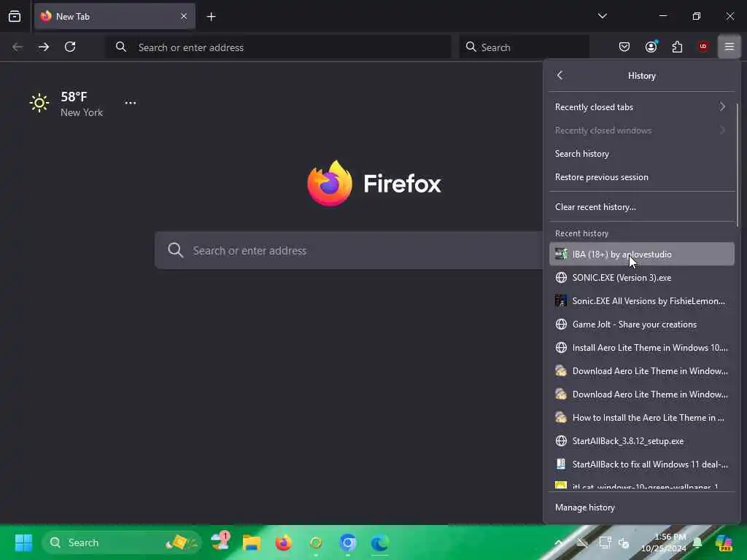The width and height of the screenshot is (747, 560).
Task: Focus the toolbar Search box
Action: point(524,47)
